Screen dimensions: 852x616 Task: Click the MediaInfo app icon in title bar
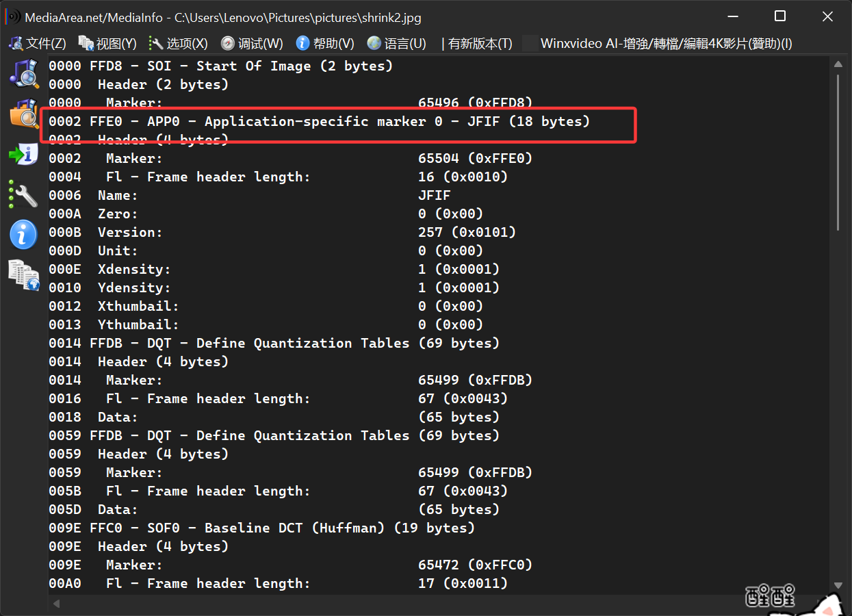(13, 16)
